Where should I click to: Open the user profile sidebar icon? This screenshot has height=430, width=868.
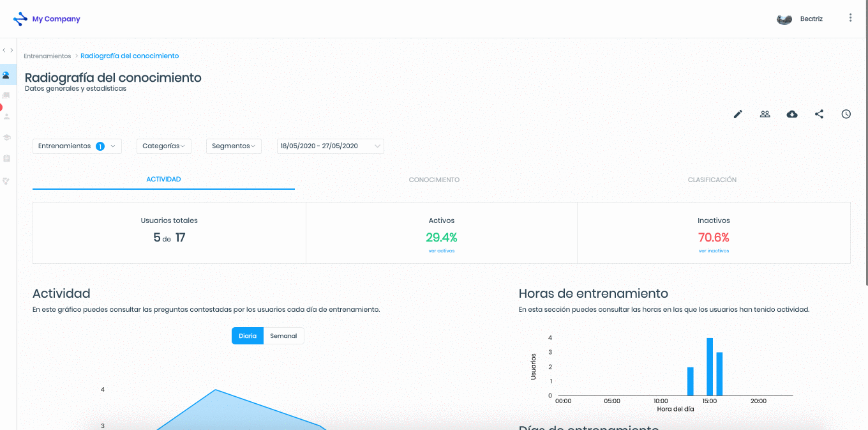tap(6, 117)
